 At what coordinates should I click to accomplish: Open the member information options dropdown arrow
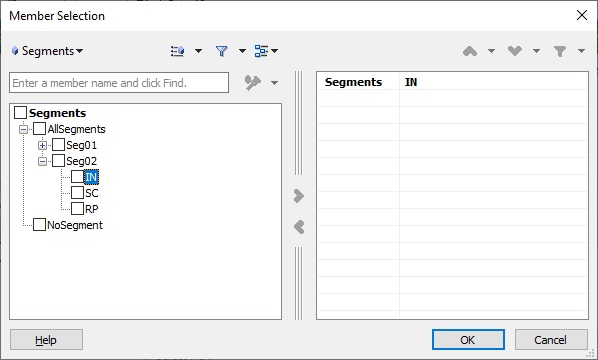pyautogui.click(x=198, y=51)
